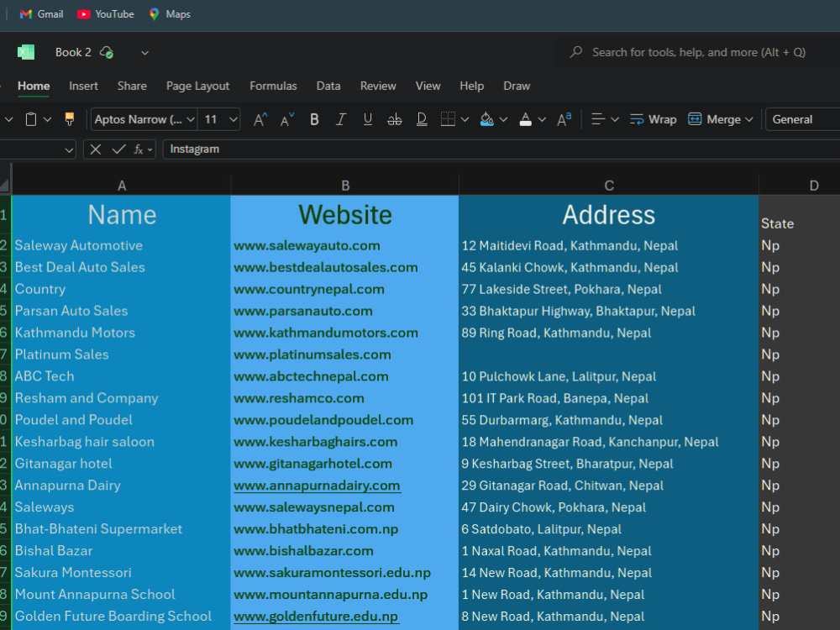
Task: Click the superscript text effects icon
Action: pyautogui.click(x=564, y=119)
